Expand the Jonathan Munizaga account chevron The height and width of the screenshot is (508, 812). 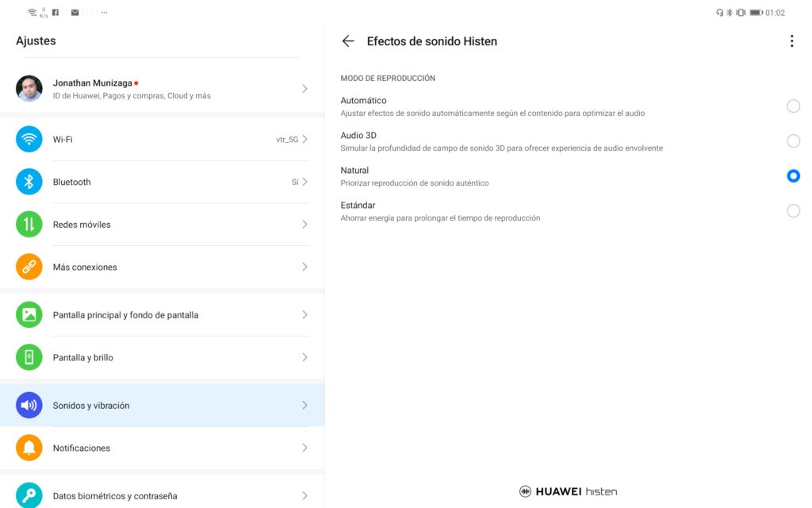pos(304,89)
